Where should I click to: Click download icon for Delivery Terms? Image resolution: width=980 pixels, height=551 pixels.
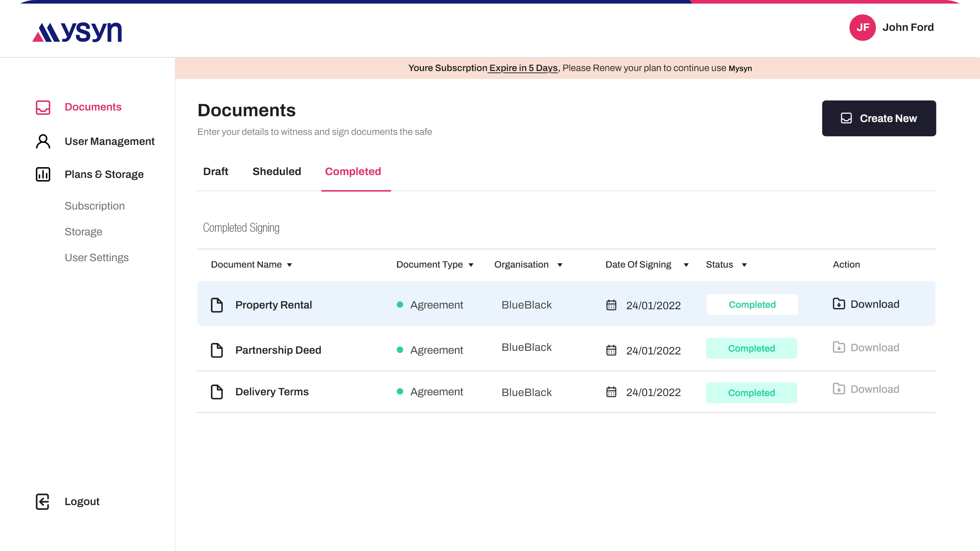tap(838, 389)
